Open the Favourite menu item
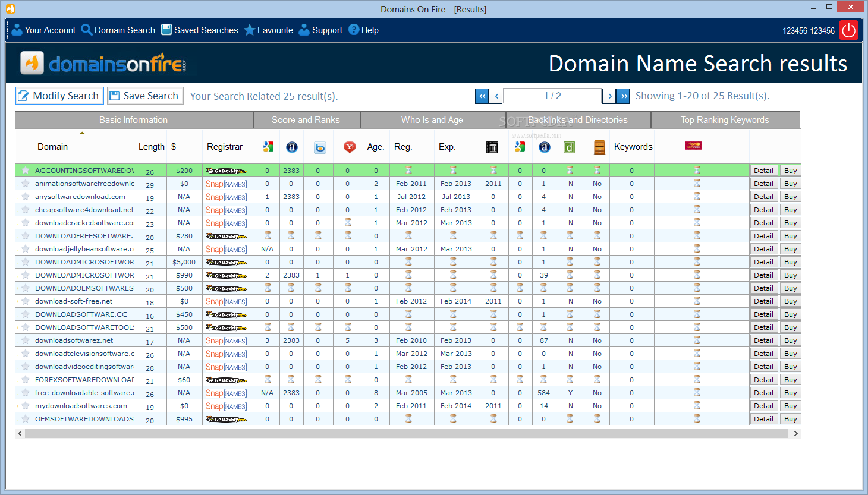868x495 pixels. click(x=268, y=30)
